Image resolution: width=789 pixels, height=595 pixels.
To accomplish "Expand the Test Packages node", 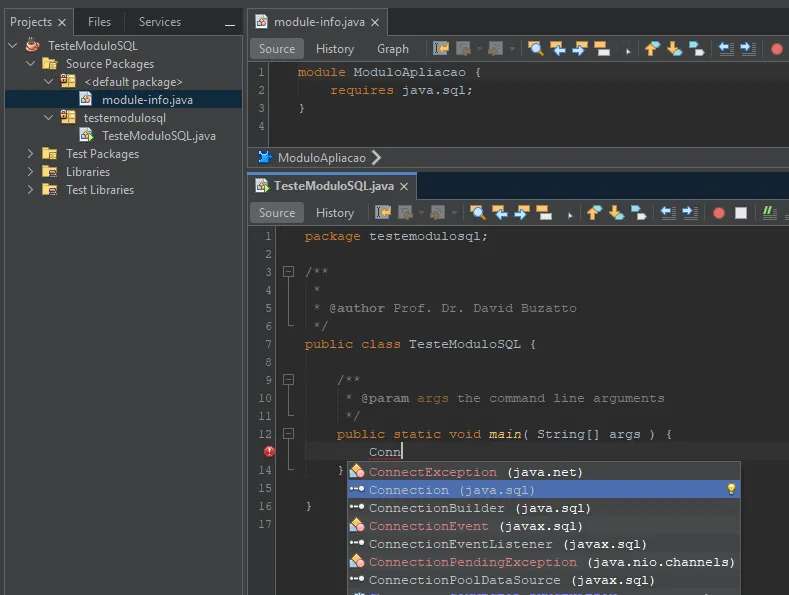I will [x=30, y=154].
